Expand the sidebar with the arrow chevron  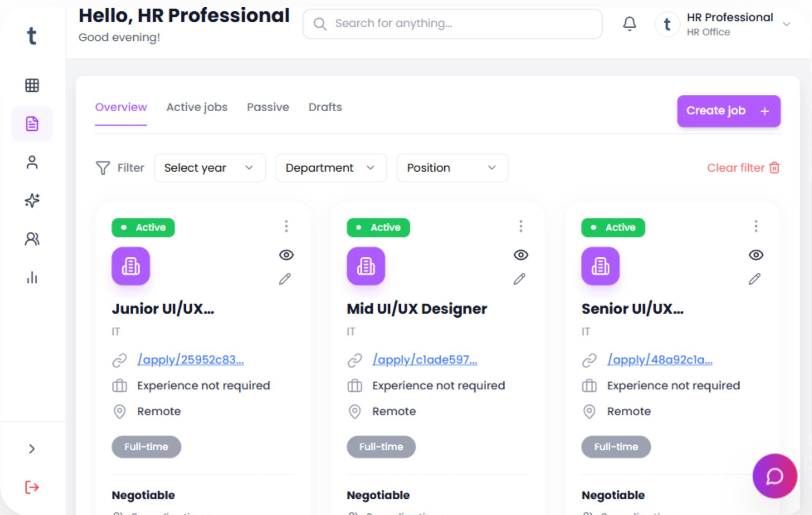[32, 449]
